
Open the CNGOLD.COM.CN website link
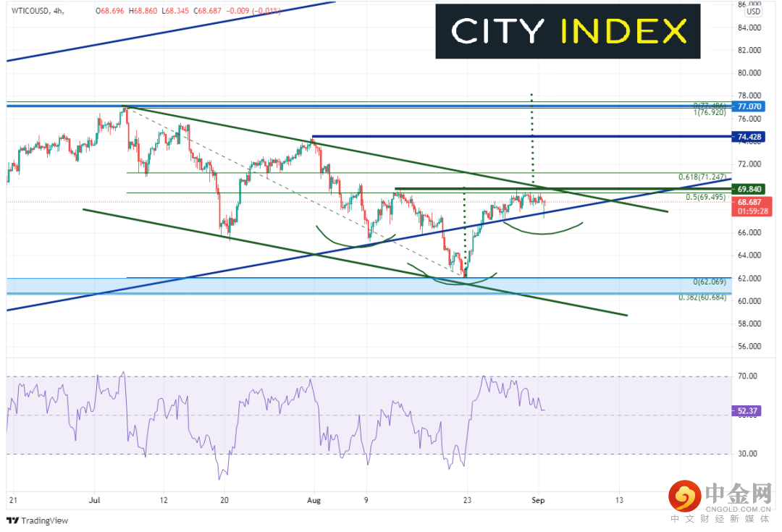tap(739, 509)
